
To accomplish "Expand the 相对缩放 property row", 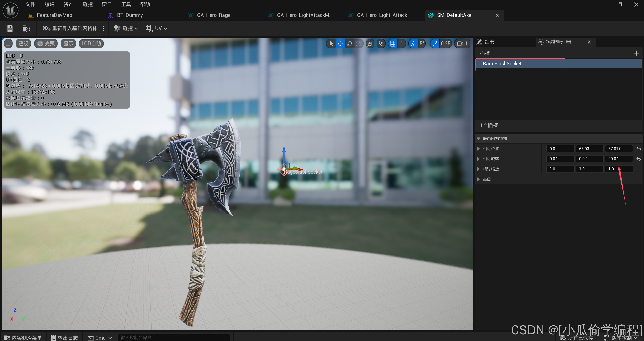I will point(478,169).
